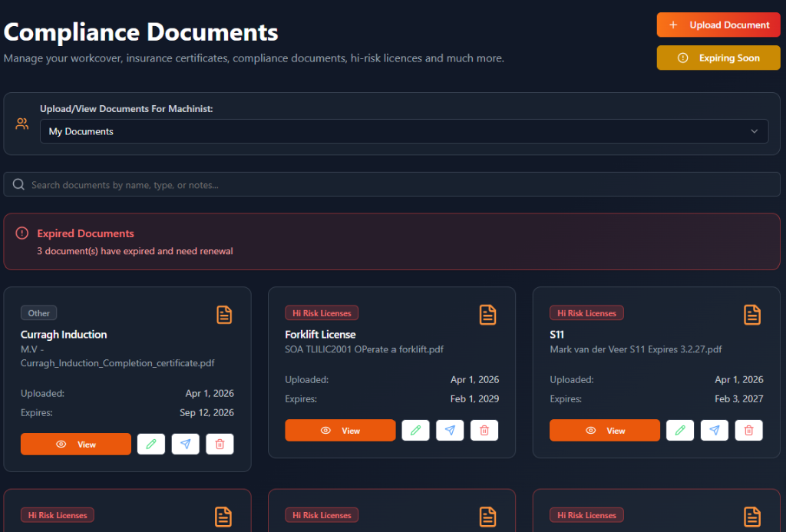Send the S11 document via paper plane icon
Image resolution: width=786 pixels, height=532 pixels.
(715, 430)
